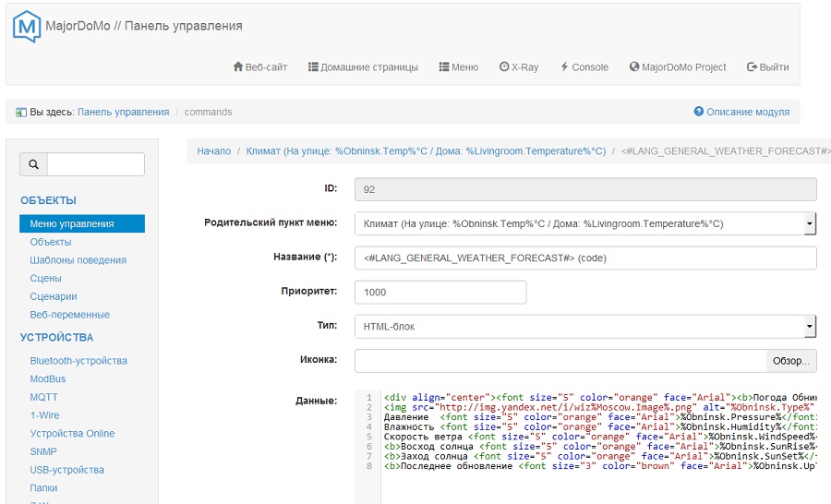The height and width of the screenshot is (504, 831).
Task: Click the Название text field
Action: [585, 258]
